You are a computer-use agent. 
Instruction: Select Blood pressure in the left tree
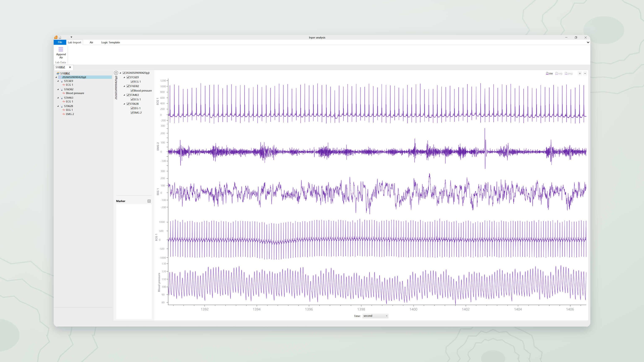point(75,93)
